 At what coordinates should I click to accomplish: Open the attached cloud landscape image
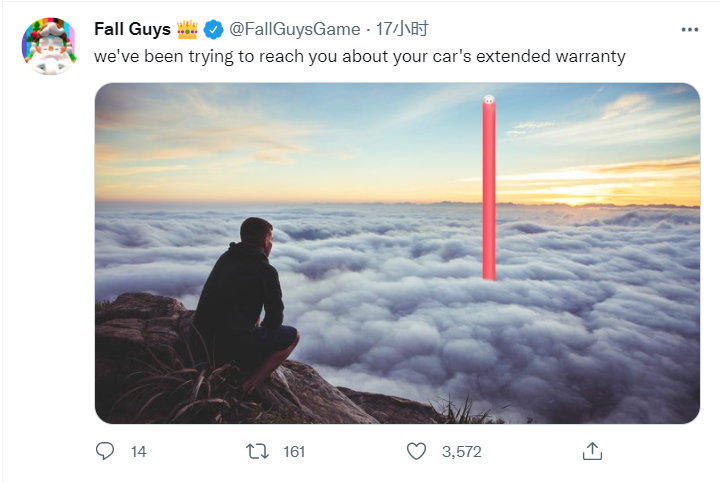point(397,253)
